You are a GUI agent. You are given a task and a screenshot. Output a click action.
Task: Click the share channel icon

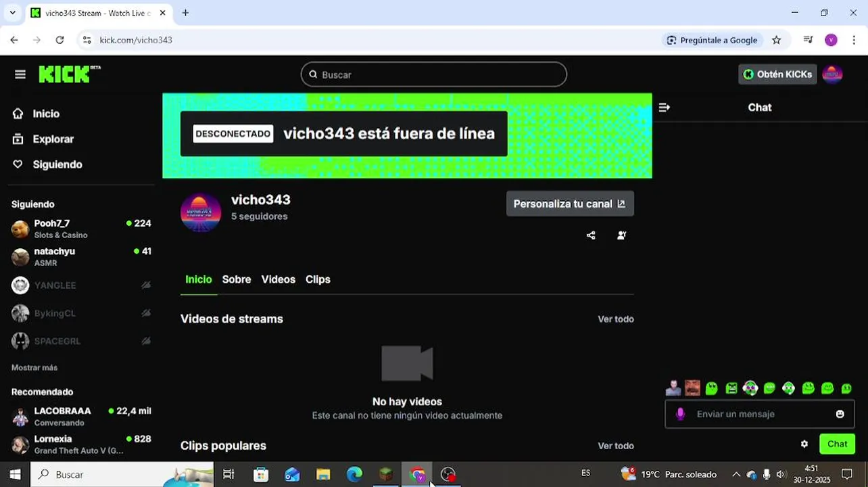[x=591, y=235]
